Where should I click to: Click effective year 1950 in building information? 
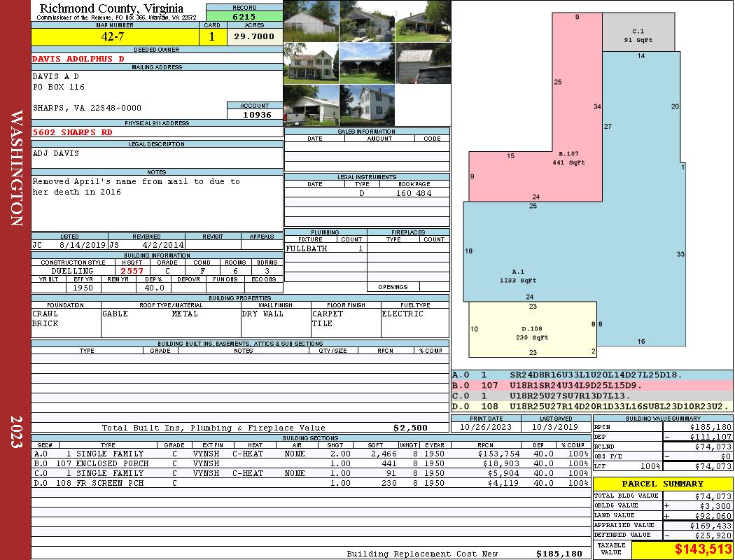[83, 288]
